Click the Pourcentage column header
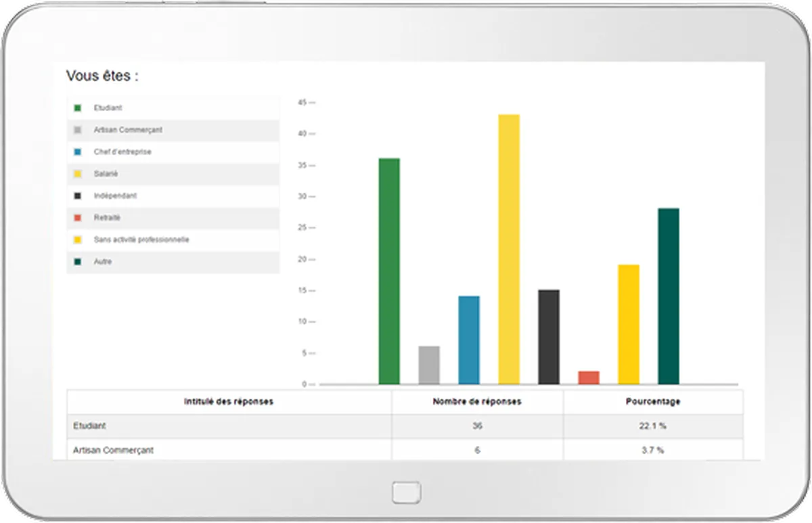 click(653, 402)
